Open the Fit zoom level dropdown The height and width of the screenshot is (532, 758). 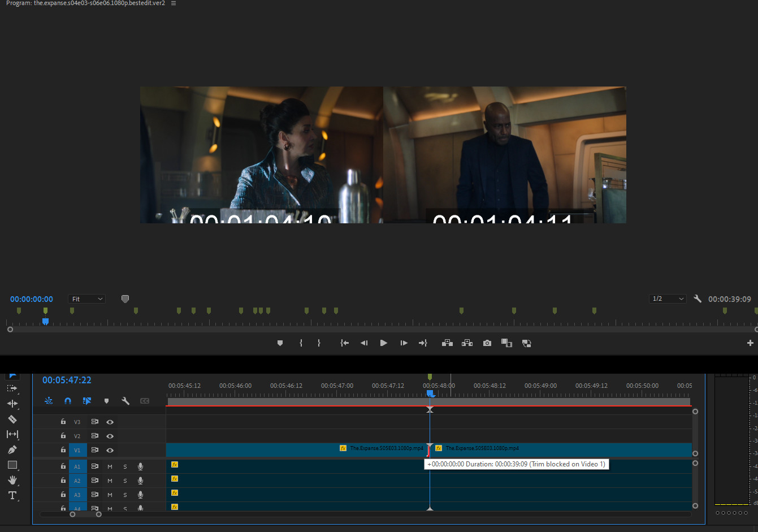87,299
